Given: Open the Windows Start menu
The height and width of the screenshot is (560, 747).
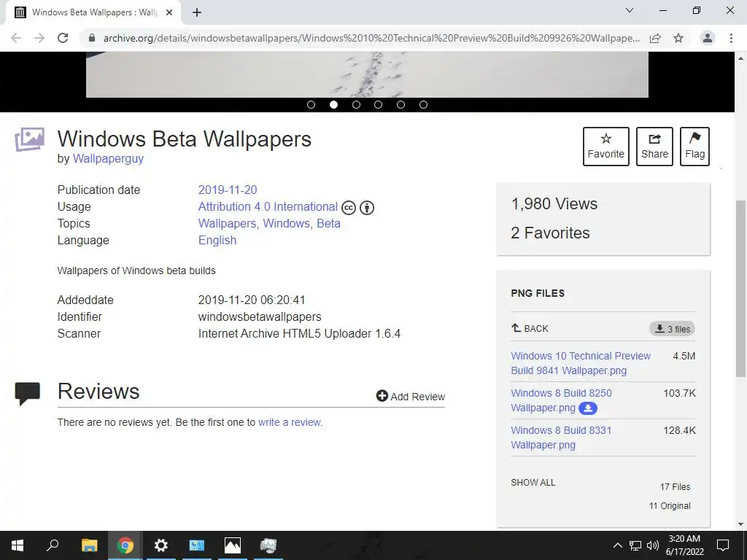Looking at the screenshot, I should coord(18,545).
